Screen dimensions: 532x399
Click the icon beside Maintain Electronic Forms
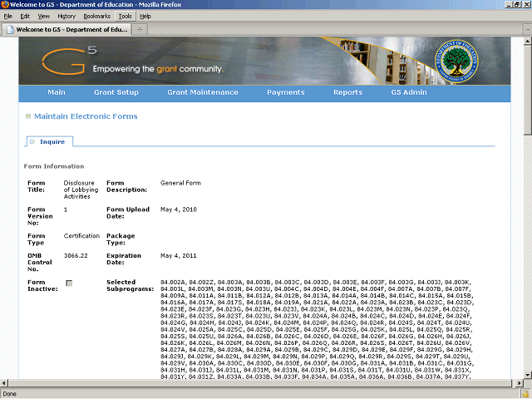[x=28, y=116]
